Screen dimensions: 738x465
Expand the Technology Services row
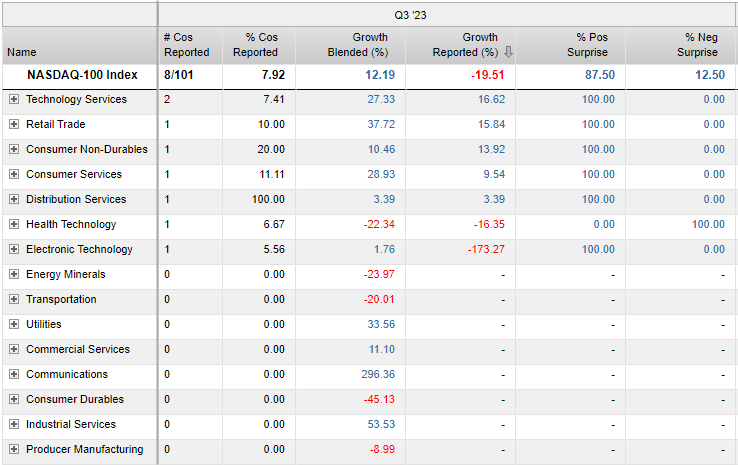click(14, 99)
